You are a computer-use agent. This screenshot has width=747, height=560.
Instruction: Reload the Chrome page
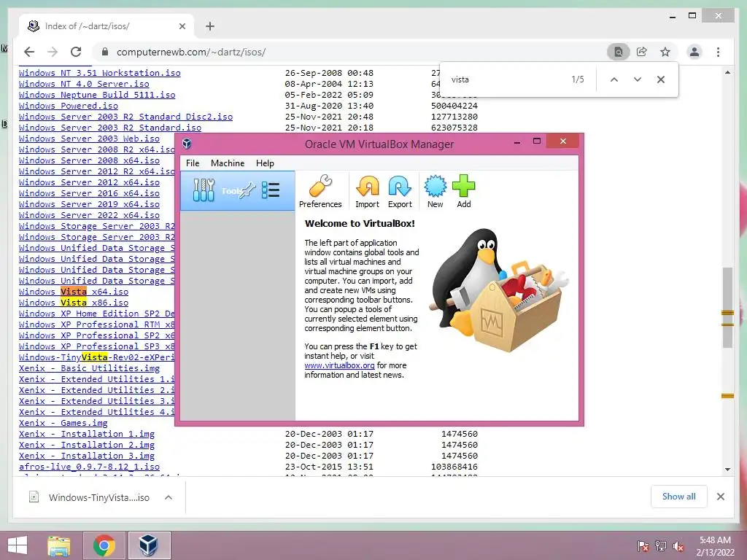click(76, 52)
